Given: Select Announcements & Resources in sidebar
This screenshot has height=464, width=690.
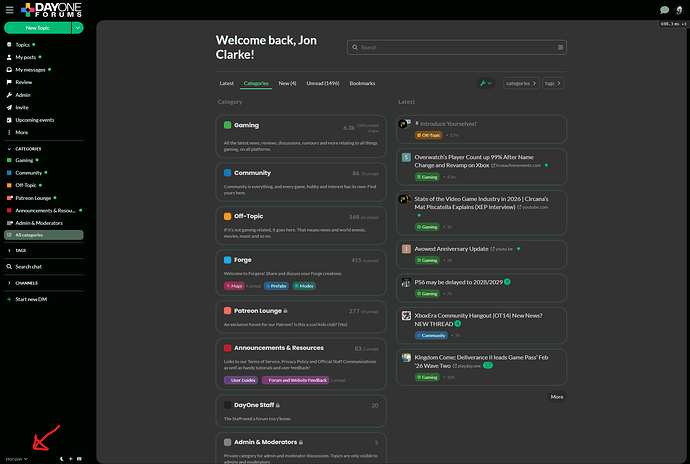Looking at the screenshot, I should click(44, 210).
